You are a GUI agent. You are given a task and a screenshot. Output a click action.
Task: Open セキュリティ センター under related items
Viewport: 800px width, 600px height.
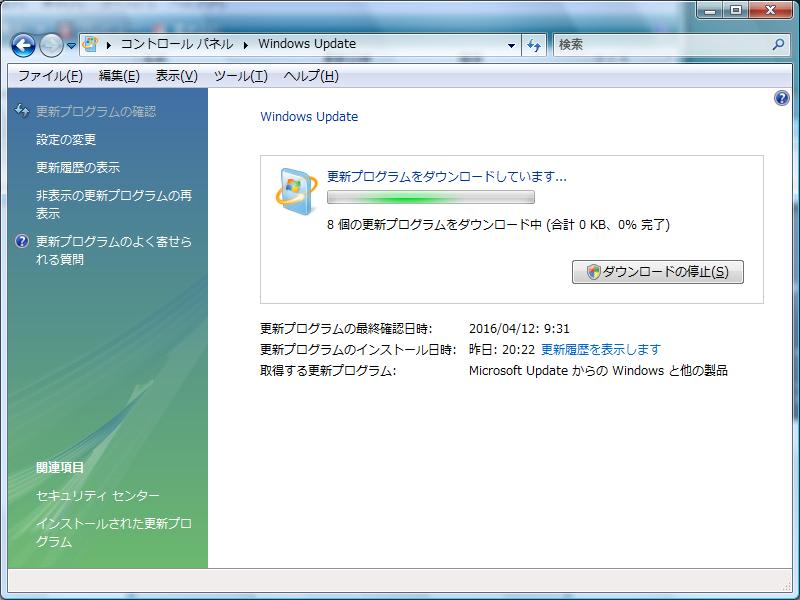97,496
